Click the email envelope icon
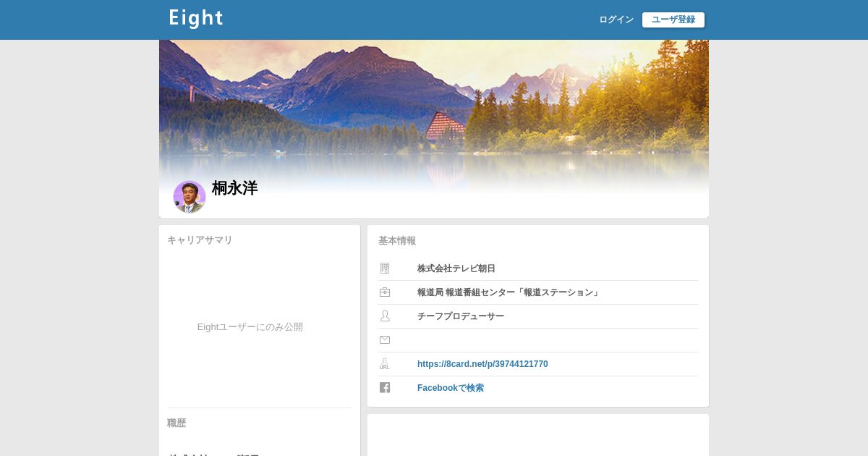 [x=385, y=340]
